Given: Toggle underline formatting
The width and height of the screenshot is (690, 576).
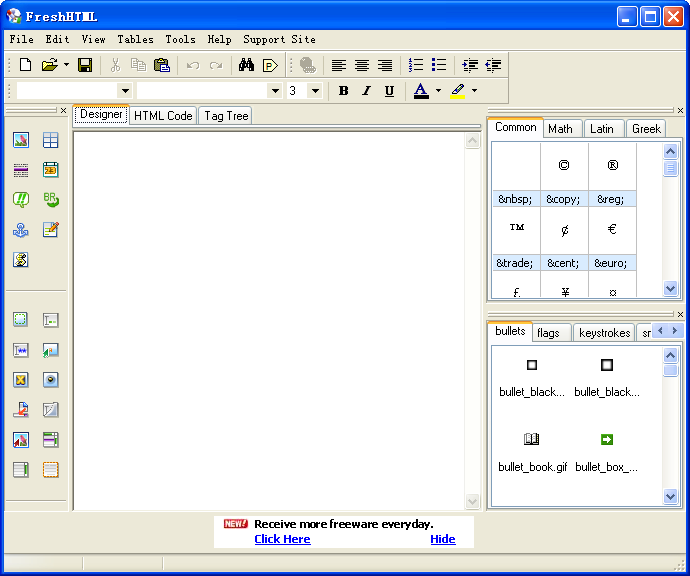Looking at the screenshot, I should tap(389, 91).
